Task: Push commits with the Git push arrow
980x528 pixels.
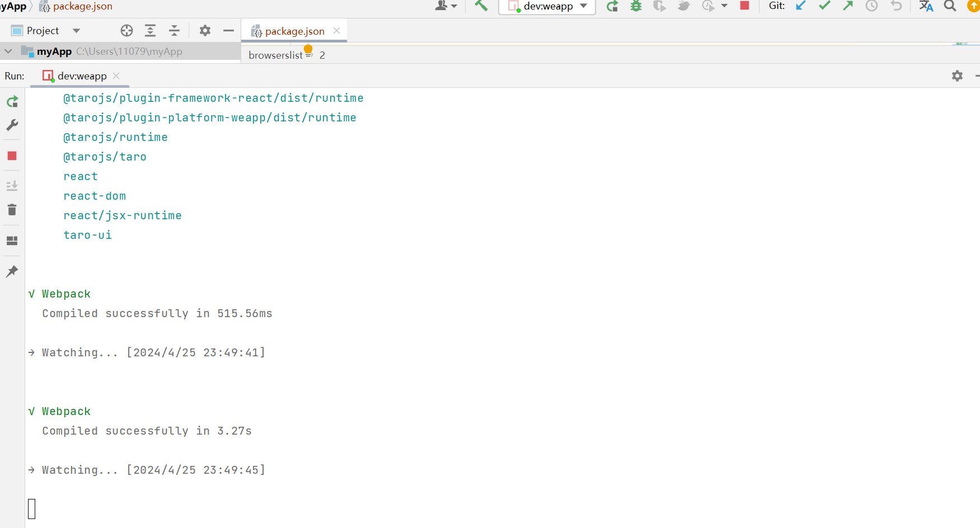Action: click(848, 6)
